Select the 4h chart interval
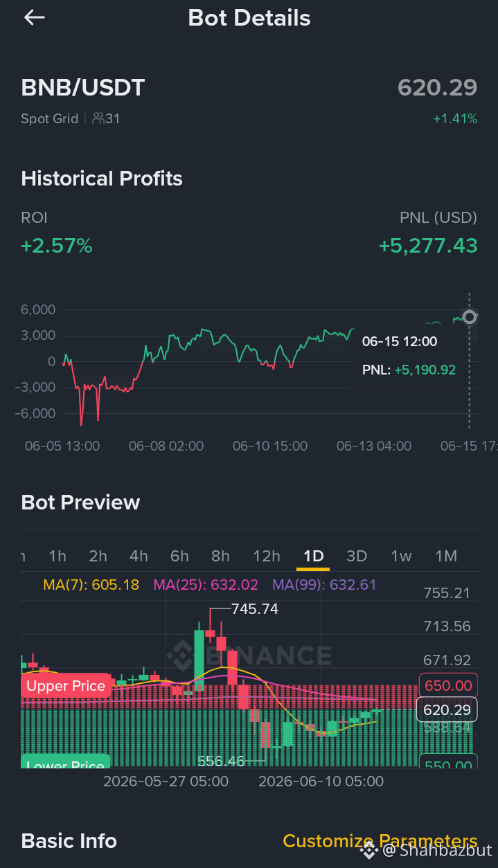 pyautogui.click(x=139, y=556)
